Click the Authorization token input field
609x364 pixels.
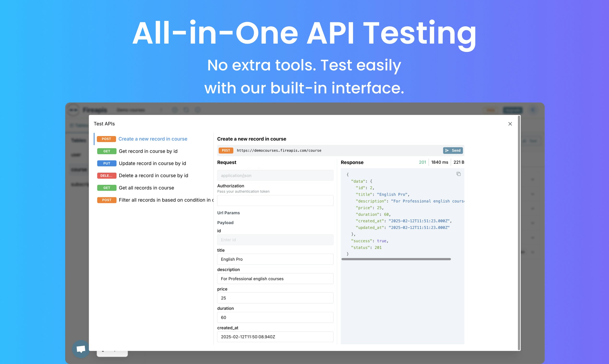click(275, 200)
